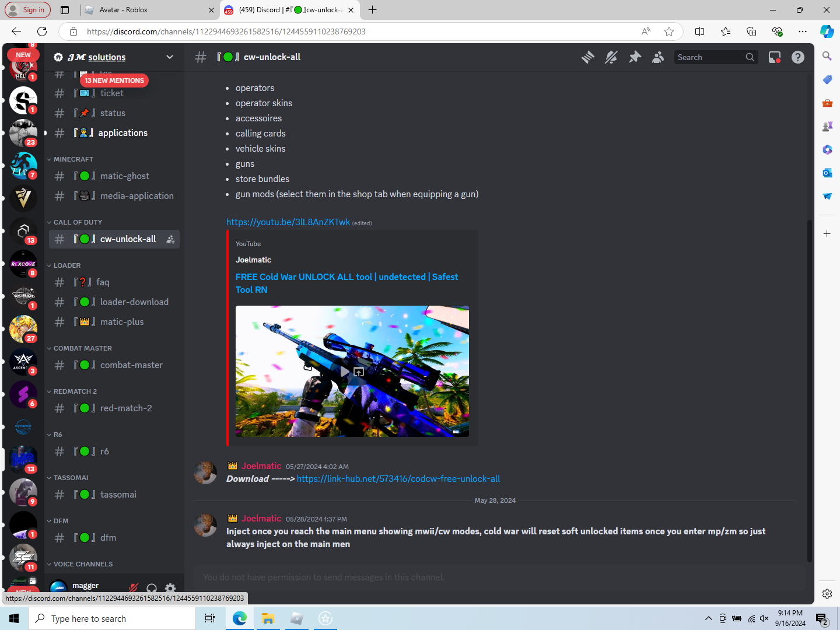Open Task View on taskbar

tap(210, 618)
